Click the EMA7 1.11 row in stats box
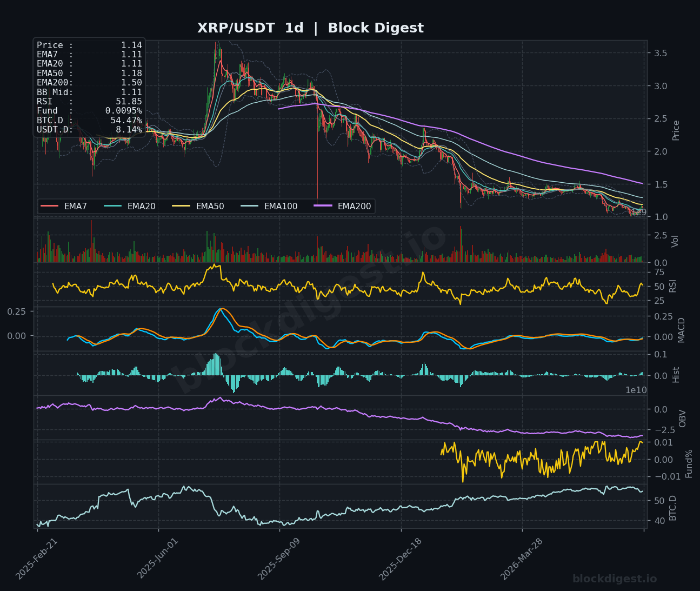The width and height of the screenshot is (700, 591). tap(89, 55)
